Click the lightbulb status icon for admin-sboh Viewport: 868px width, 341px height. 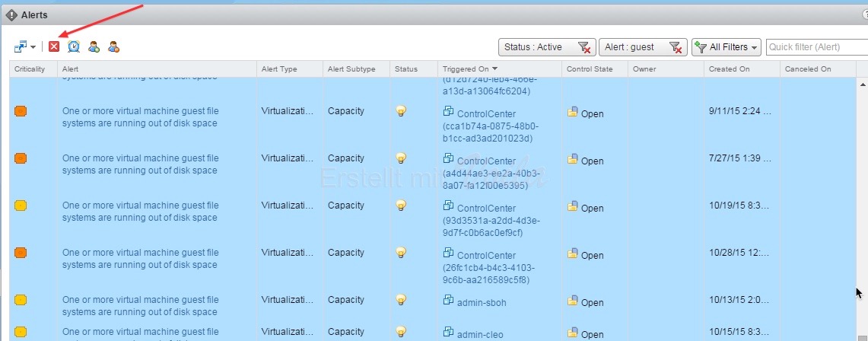pos(401,300)
